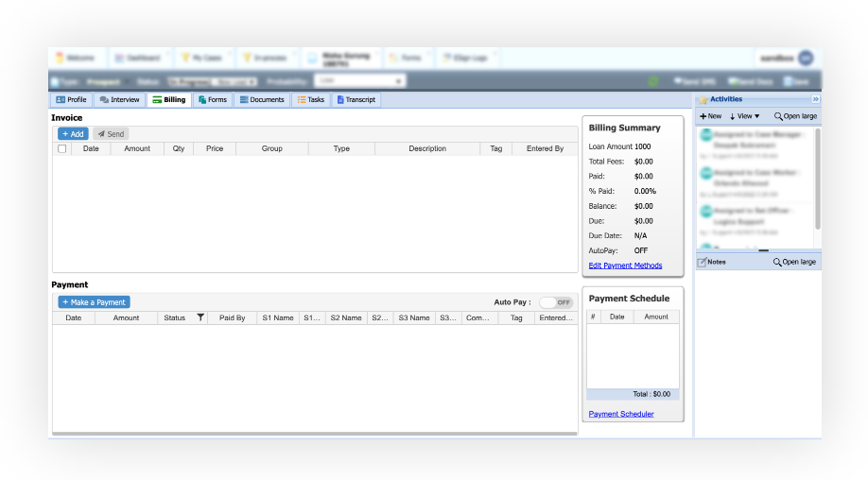Click the Add invoice button
This screenshot has width=868, height=480.
coord(73,134)
